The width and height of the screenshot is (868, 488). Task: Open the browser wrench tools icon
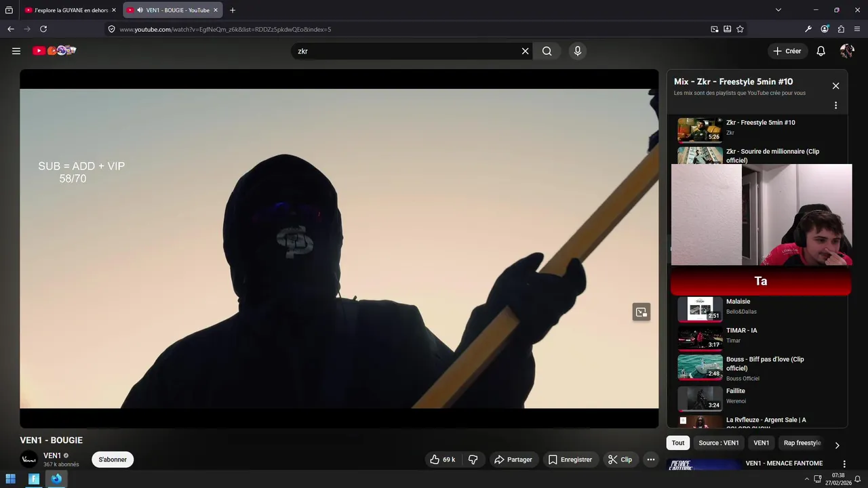pos(808,29)
